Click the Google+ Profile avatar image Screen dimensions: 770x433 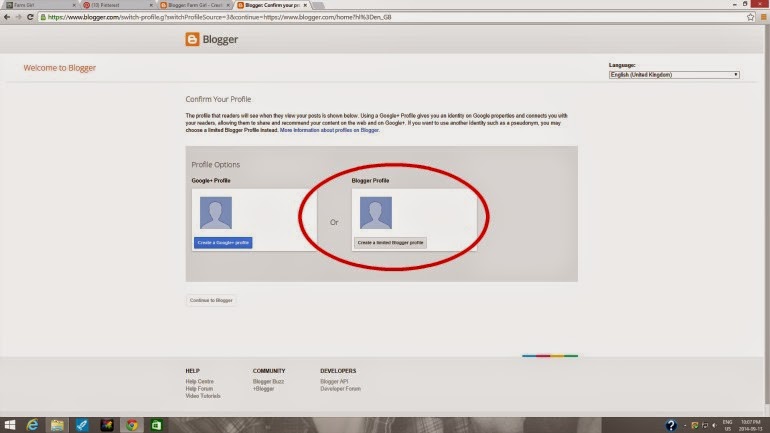[216, 213]
